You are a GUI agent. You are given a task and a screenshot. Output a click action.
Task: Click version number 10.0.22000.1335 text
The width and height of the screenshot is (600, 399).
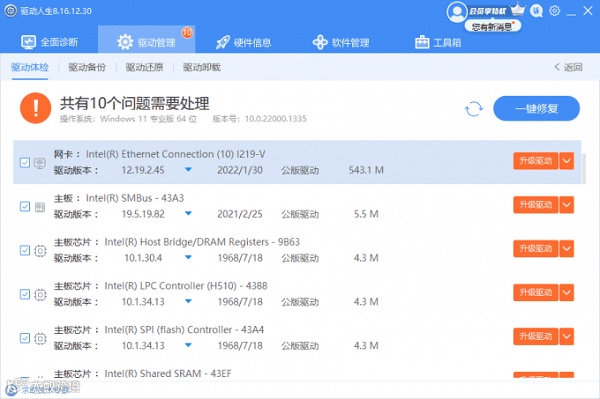(x=276, y=119)
